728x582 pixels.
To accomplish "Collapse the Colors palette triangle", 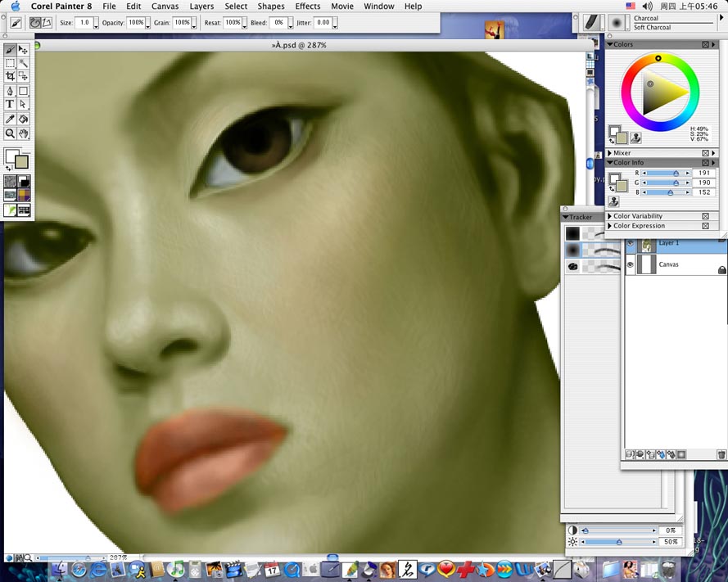I will (610, 44).
